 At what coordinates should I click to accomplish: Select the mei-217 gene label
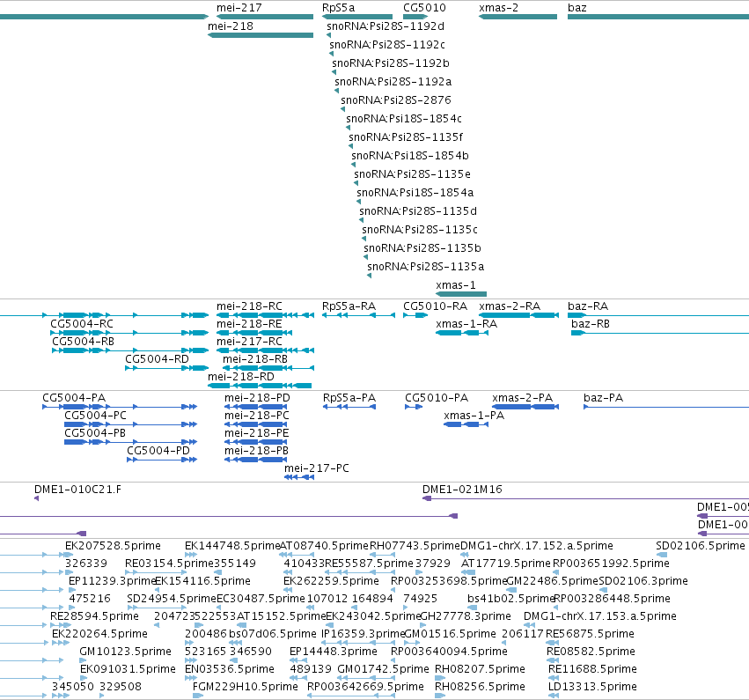click(239, 8)
